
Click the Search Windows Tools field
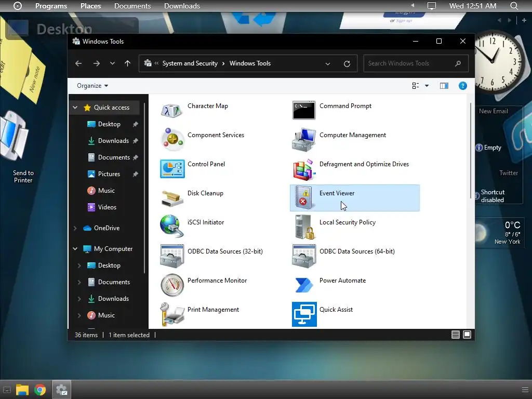click(416, 63)
